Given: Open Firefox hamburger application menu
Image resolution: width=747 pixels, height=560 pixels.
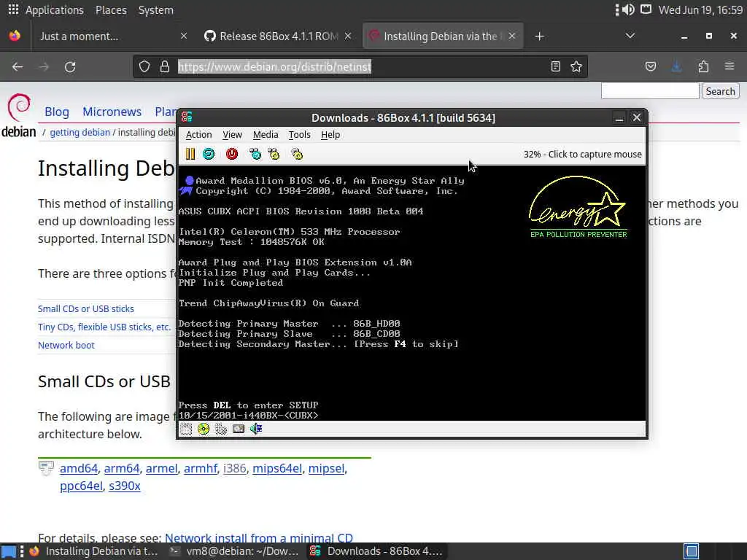Looking at the screenshot, I should coord(729,66).
